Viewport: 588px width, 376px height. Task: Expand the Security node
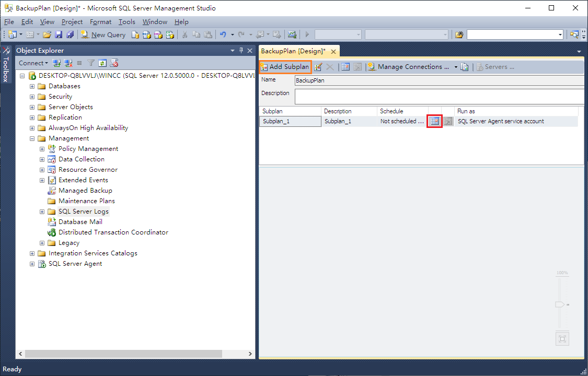(x=32, y=97)
